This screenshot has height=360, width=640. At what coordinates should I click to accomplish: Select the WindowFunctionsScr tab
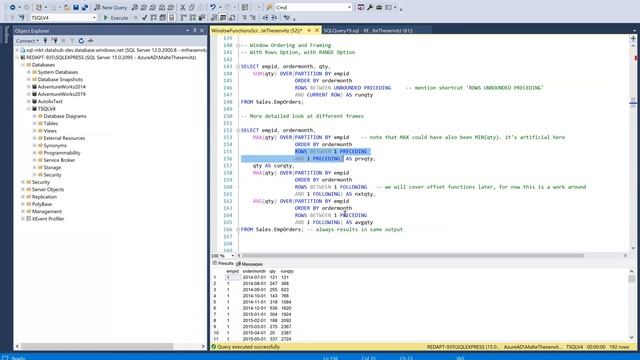click(x=257, y=30)
